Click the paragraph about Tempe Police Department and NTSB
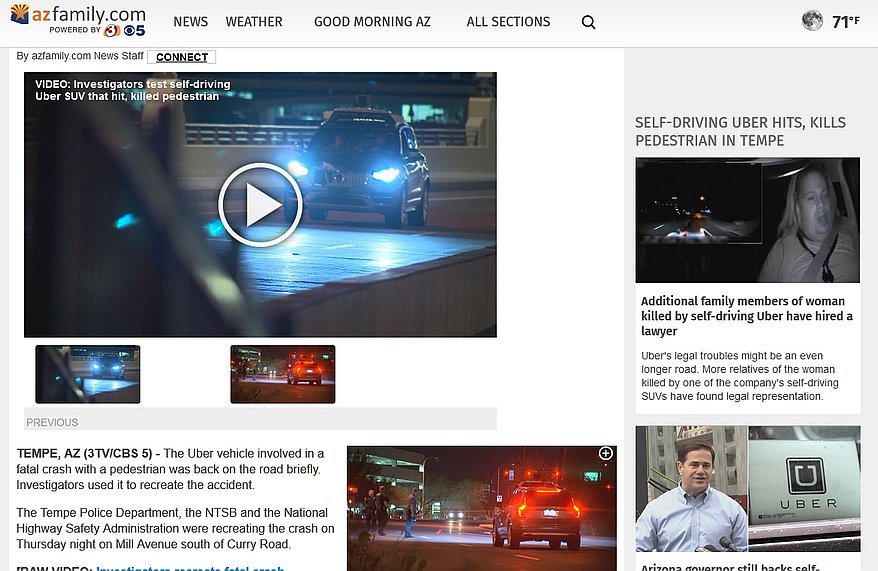878x571 pixels. [x=175, y=528]
